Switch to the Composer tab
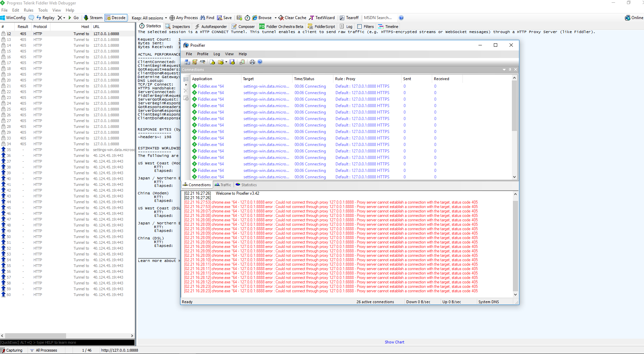 243,26
